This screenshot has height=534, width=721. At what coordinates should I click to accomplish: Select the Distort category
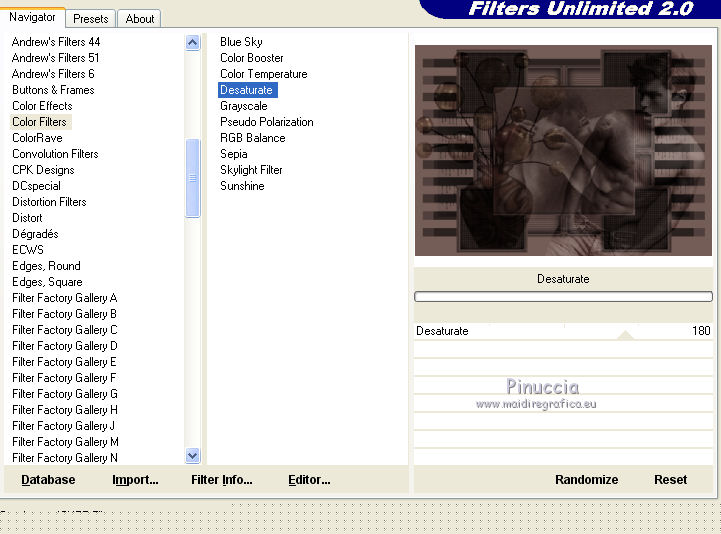[27, 218]
